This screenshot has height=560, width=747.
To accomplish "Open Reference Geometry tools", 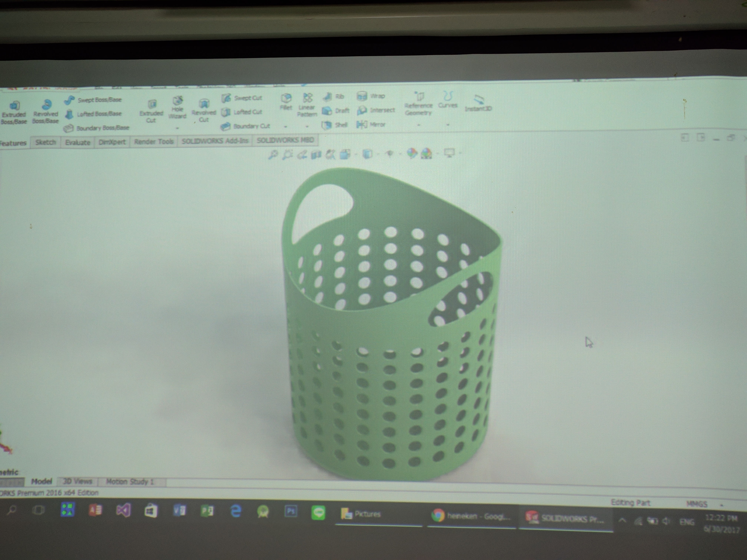I will coord(418,104).
